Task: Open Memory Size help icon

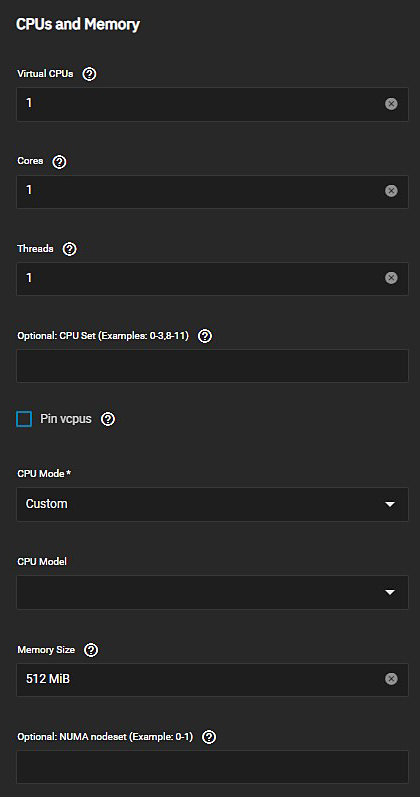Action: point(91,650)
